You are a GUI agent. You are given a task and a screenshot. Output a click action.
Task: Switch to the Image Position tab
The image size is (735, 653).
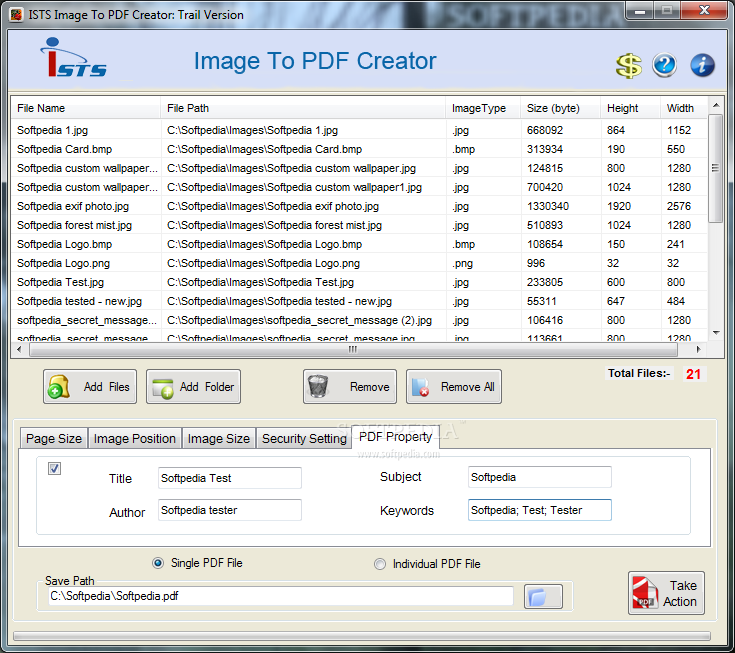tap(135, 439)
